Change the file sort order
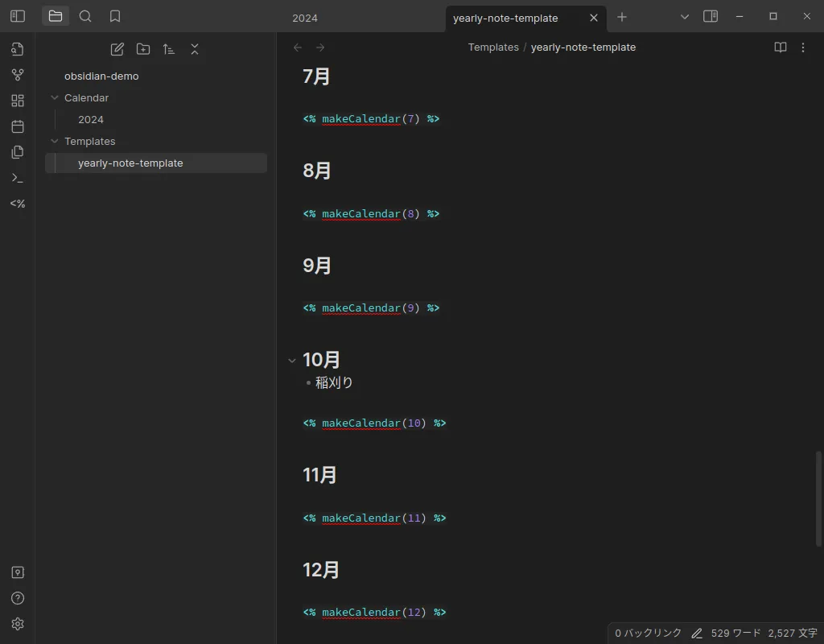This screenshot has height=644, width=824. point(169,49)
